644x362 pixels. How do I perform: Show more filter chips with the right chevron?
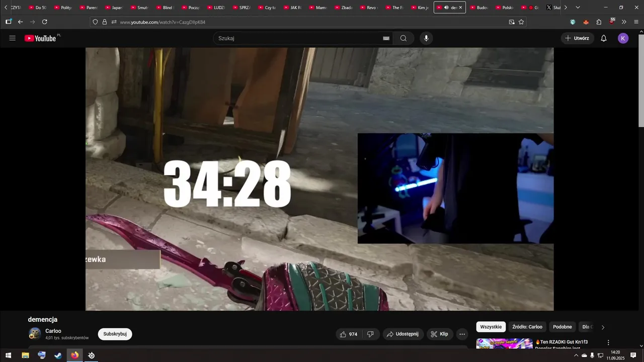click(603, 327)
